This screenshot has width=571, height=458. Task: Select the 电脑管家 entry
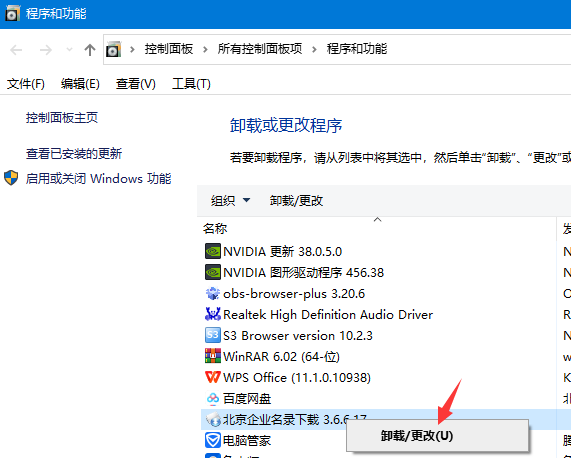[x=247, y=441]
